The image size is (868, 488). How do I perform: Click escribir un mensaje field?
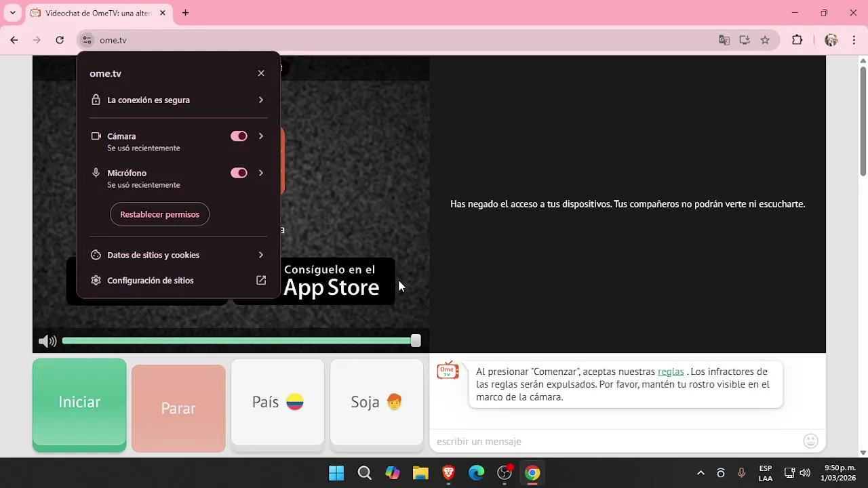click(x=617, y=441)
